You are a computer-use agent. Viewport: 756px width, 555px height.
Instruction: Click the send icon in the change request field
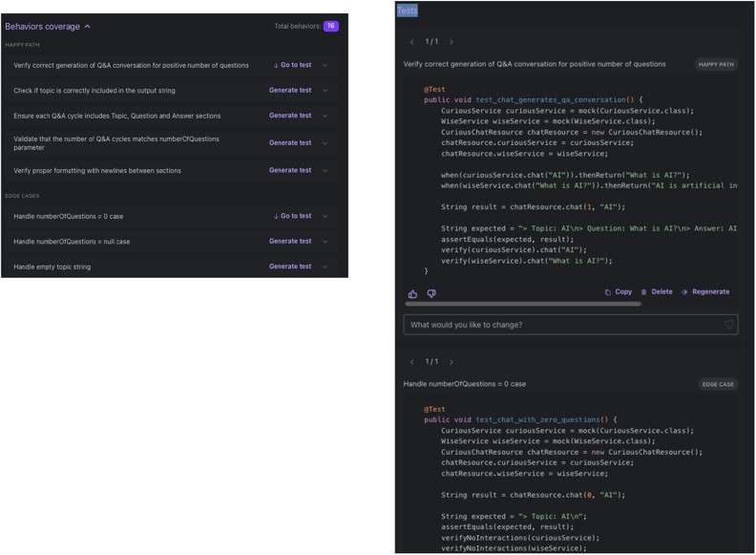pyautogui.click(x=729, y=325)
